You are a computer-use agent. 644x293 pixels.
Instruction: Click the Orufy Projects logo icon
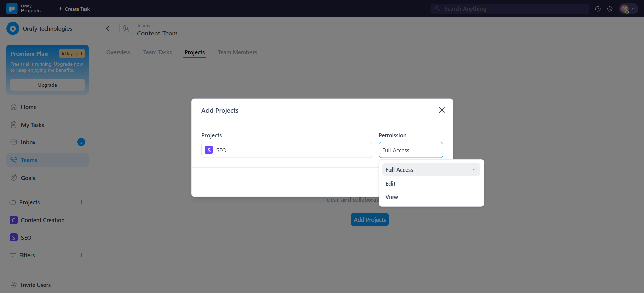click(12, 9)
